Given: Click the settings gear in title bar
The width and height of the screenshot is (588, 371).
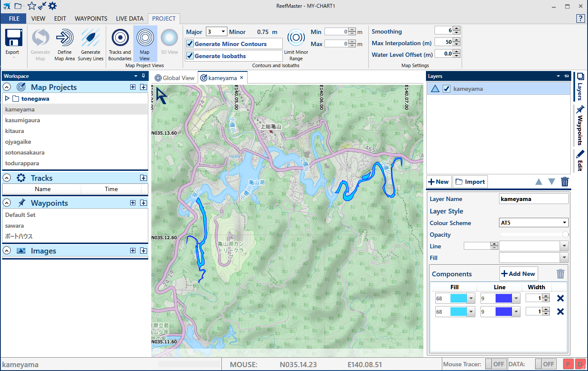Looking at the screenshot, I should coord(52,6).
